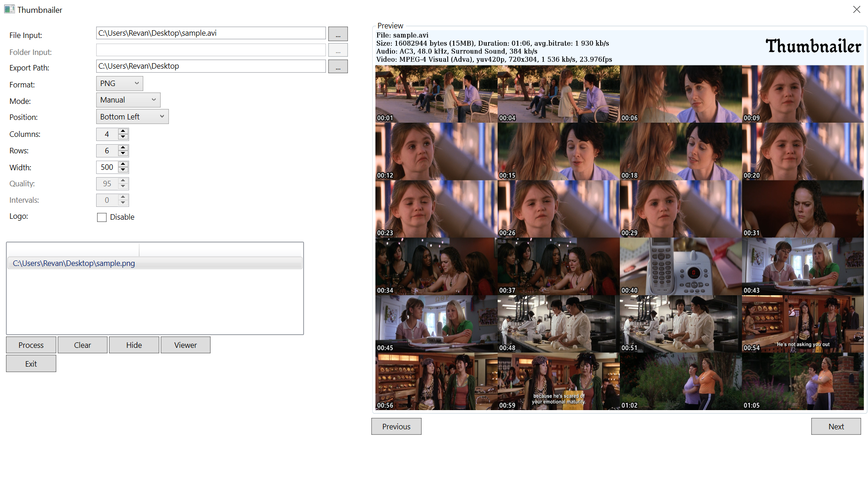The image size is (868, 487).
Task: Increase the Width value
Action: (123, 164)
